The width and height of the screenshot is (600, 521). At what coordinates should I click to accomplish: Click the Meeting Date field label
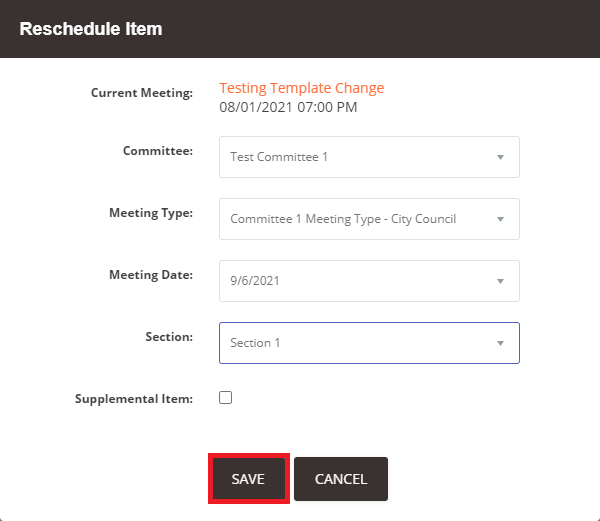coord(150,275)
